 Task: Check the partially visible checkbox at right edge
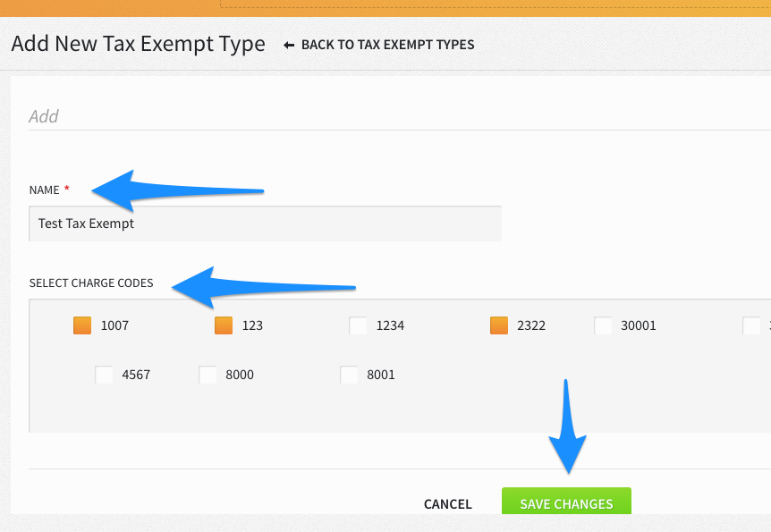[x=752, y=325]
